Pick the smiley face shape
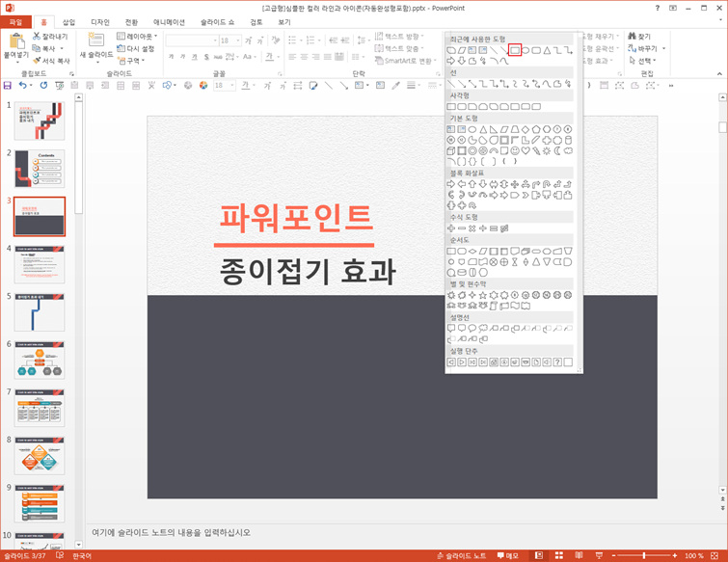 (x=515, y=150)
